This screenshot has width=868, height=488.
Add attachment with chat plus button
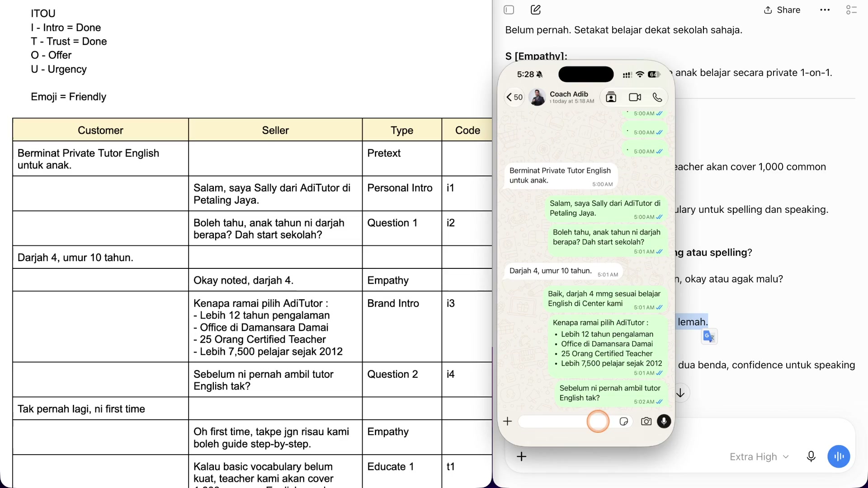(x=522, y=457)
